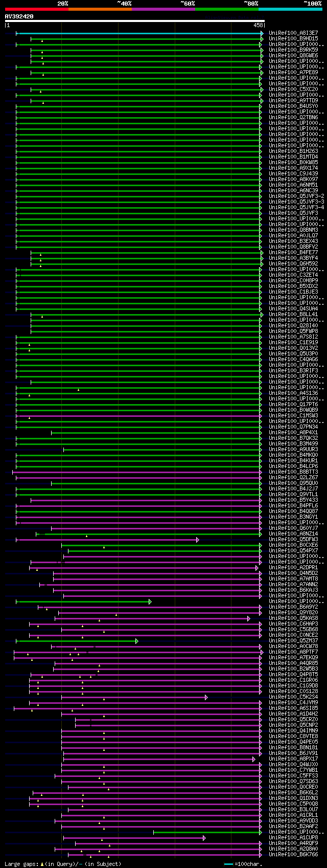Select the UniRef100_Q5JVF3-3 label
This screenshot has height=868, width=327.
tap(296, 202)
